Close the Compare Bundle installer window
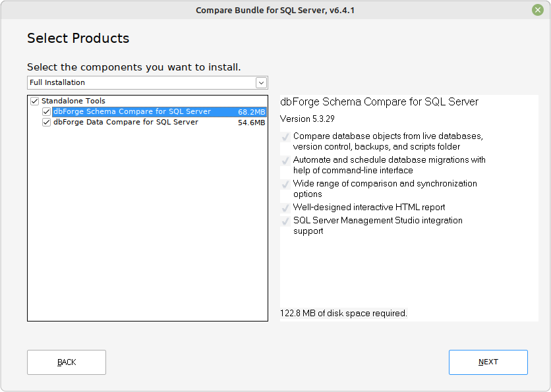This screenshot has width=551, height=392. 538,10
